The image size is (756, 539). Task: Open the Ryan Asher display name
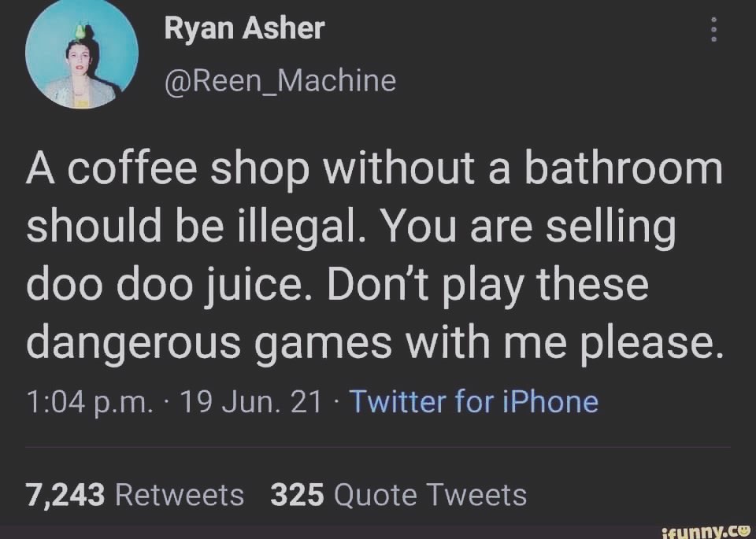pyautogui.click(x=244, y=29)
